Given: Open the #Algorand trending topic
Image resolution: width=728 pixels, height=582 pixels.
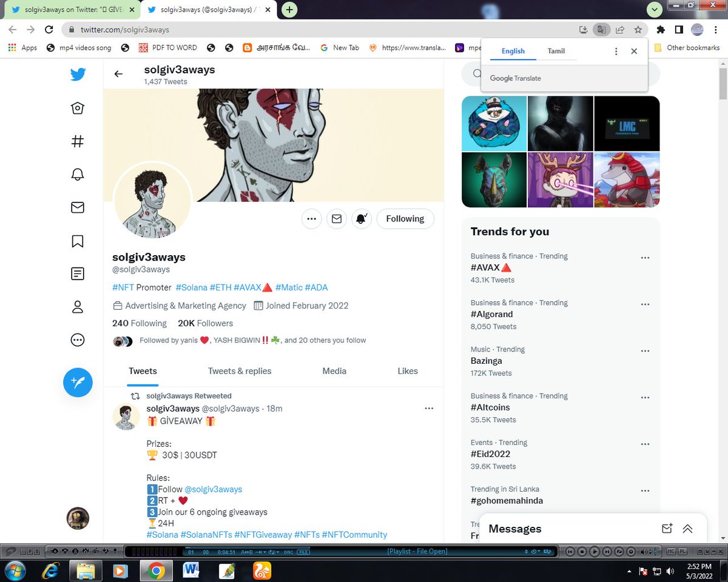Looking at the screenshot, I should click(x=492, y=314).
